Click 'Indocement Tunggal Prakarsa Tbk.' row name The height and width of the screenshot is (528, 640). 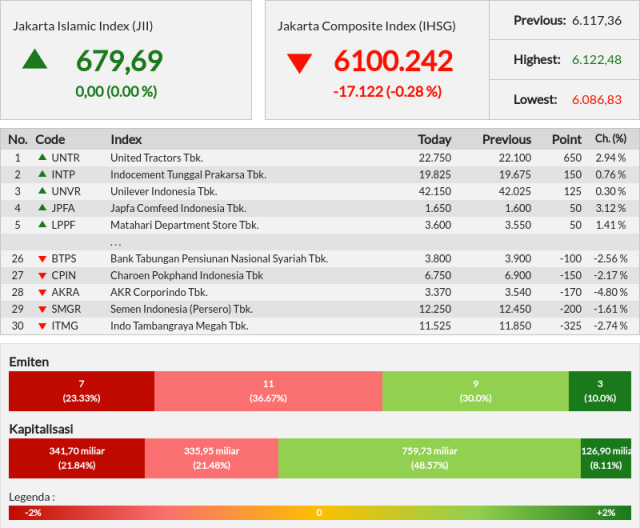[x=188, y=174]
